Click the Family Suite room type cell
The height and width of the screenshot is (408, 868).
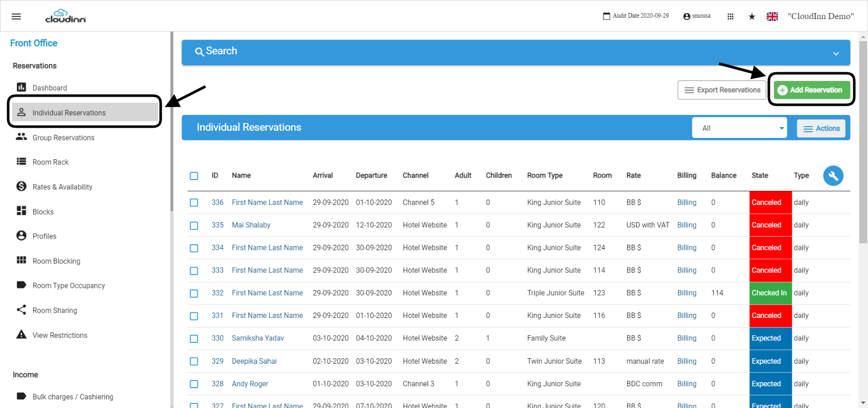546,338
